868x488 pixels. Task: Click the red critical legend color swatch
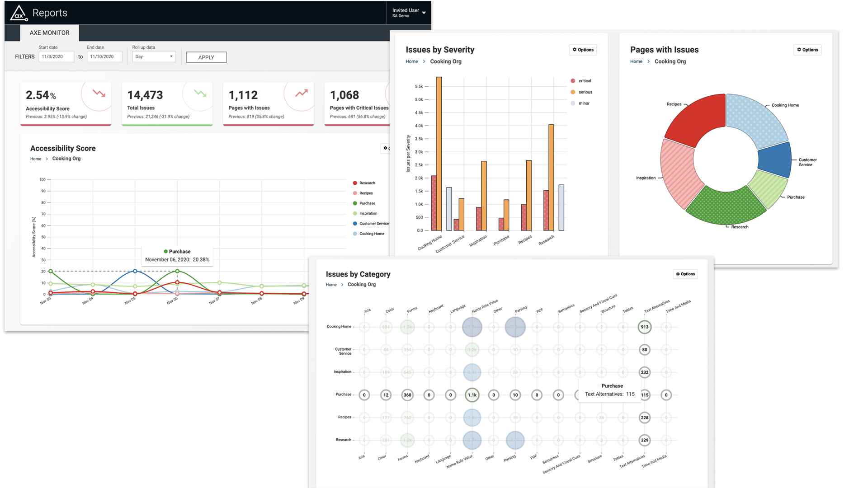point(573,80)
